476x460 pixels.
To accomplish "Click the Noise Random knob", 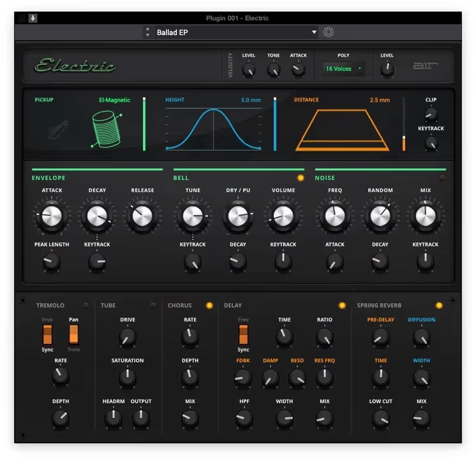I will coord(380,216).
